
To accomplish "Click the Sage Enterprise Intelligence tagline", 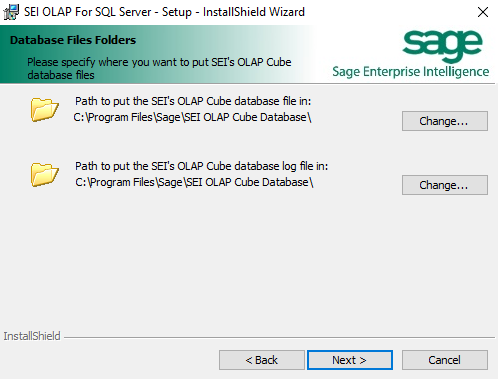I will coord(411,72).
